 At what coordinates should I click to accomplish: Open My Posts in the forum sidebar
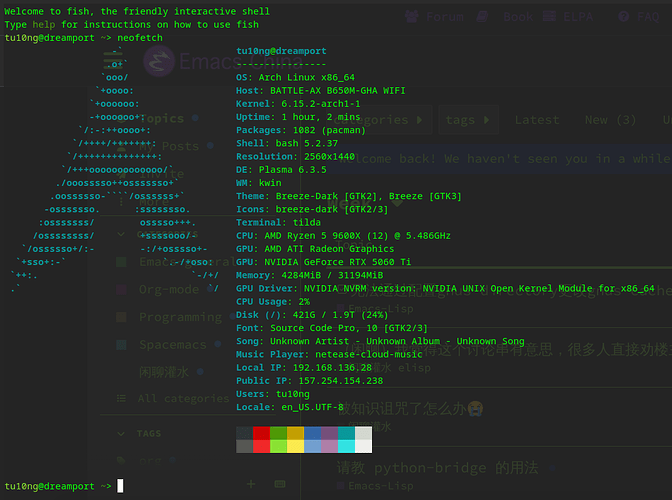tap(169, 146)
